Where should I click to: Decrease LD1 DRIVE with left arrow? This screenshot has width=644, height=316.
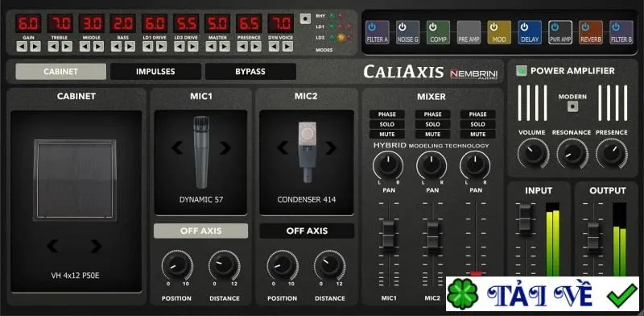[148, 47]
